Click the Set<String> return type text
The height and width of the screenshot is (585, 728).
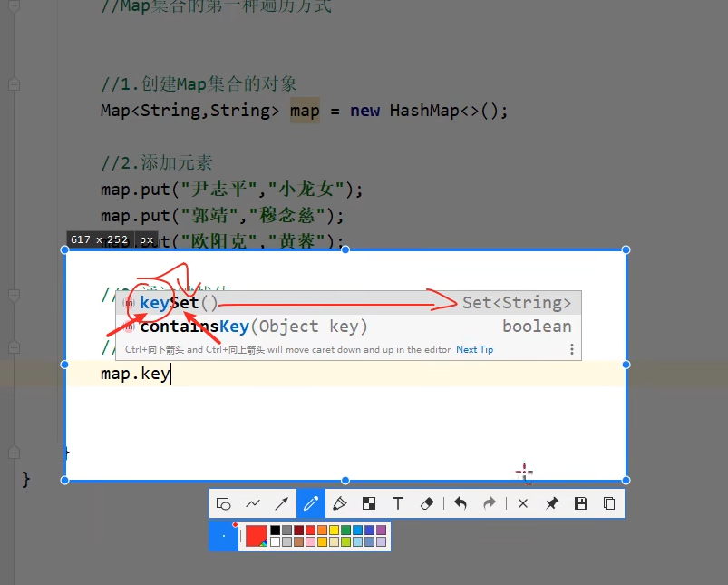[x=517, y=303]
